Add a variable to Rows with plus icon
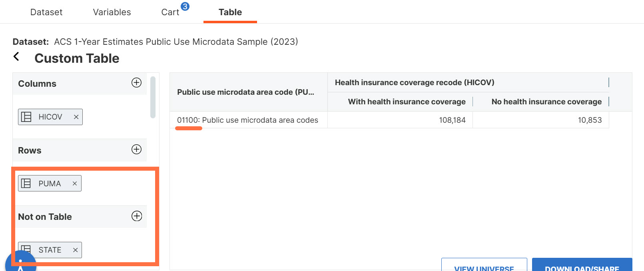The image size is (644, 271). (x=136, y=149)
